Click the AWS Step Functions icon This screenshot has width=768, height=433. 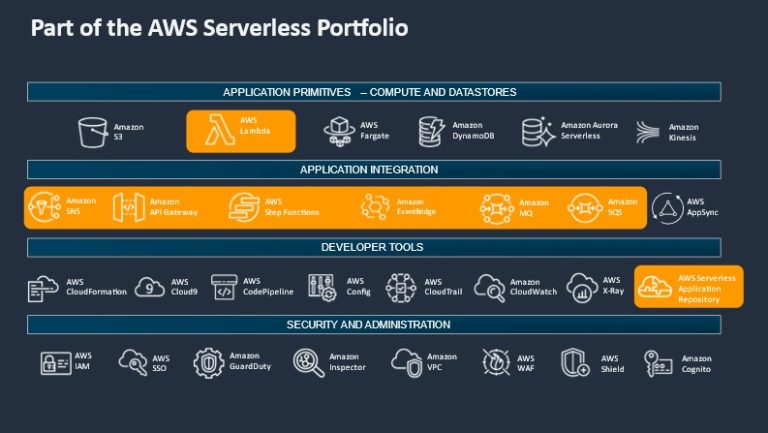click(243, 207)
